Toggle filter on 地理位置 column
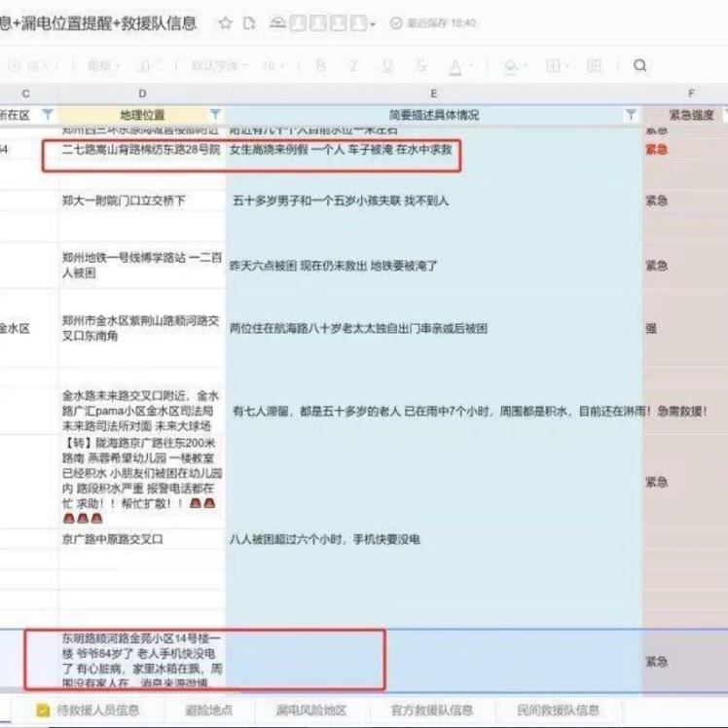The width and height of the screenshot is (728, 728). [x=215, y=115]
